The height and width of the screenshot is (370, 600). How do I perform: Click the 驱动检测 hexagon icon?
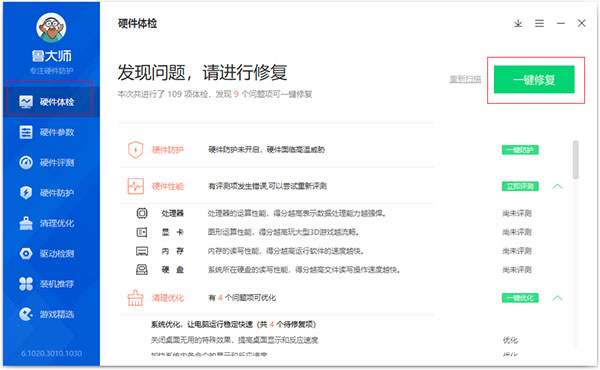pos(26,253)
